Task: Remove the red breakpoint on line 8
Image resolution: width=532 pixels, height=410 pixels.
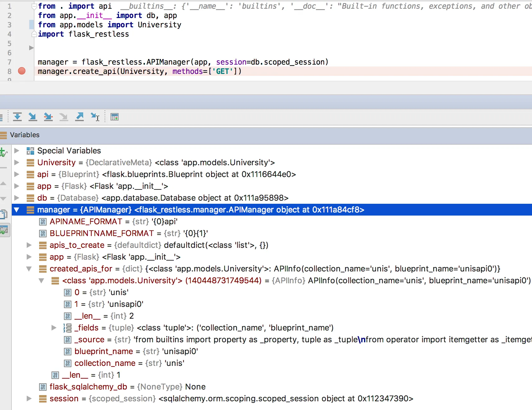Action: 22,71
